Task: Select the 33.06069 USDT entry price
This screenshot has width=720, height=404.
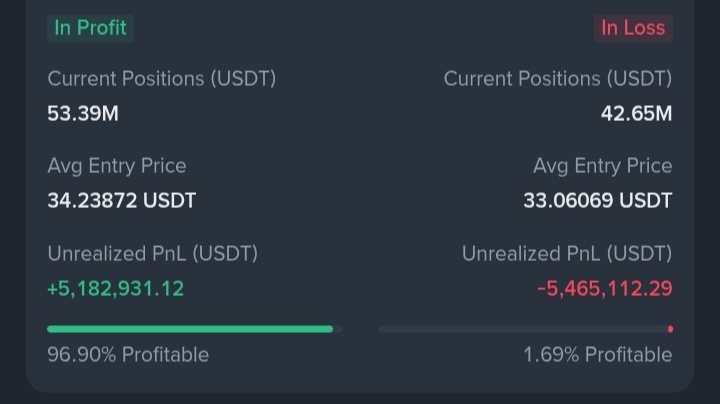Action: click(x=597, y=201)
